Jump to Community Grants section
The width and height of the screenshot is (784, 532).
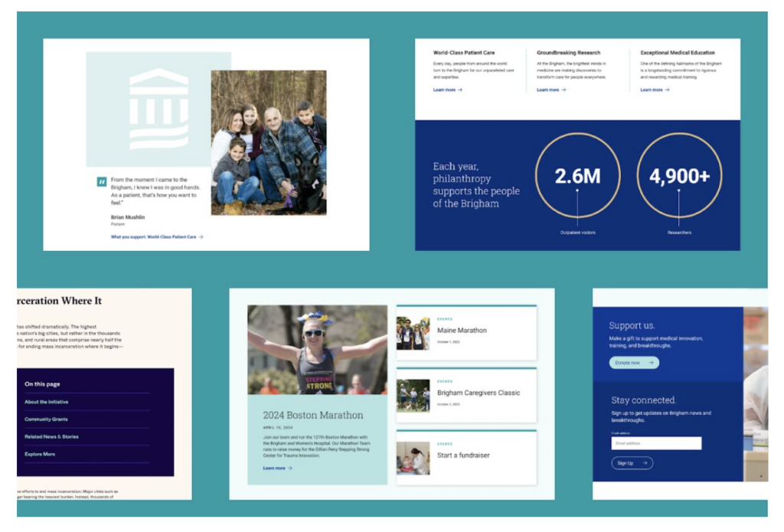46,419
